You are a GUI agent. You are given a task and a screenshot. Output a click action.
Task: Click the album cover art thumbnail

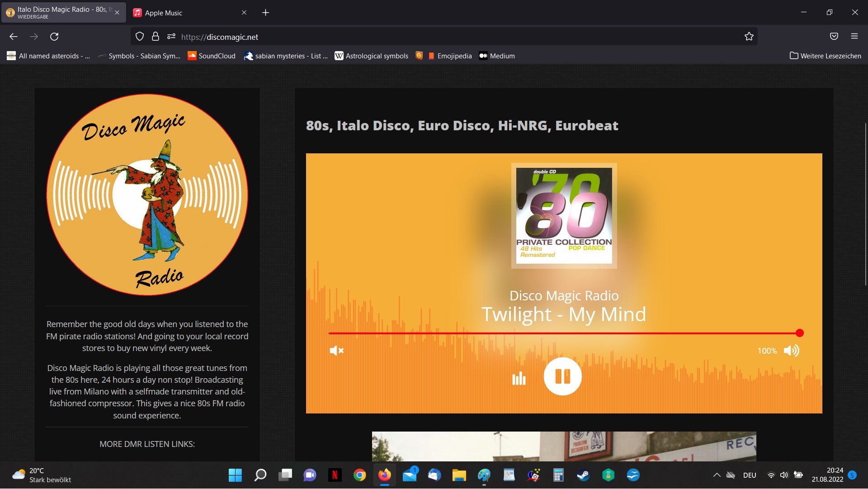pyautogui.click(x=564, y=216)
